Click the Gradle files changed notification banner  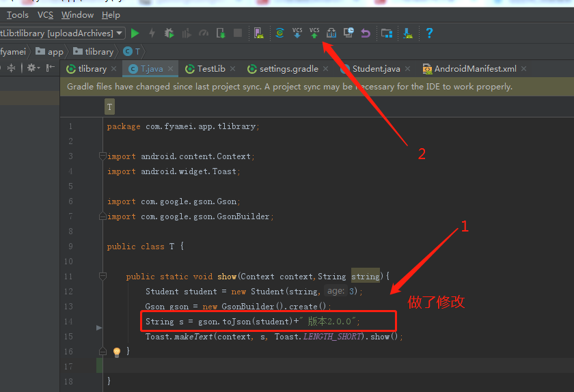pos(317,87)
